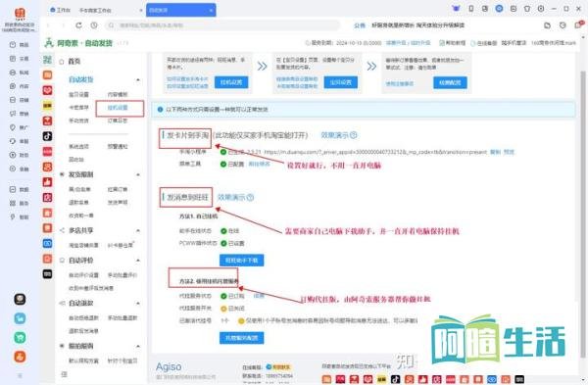Open the 内容模板 menu item
Viewport: 588px width, 385px height.
(x=118, y=94)
